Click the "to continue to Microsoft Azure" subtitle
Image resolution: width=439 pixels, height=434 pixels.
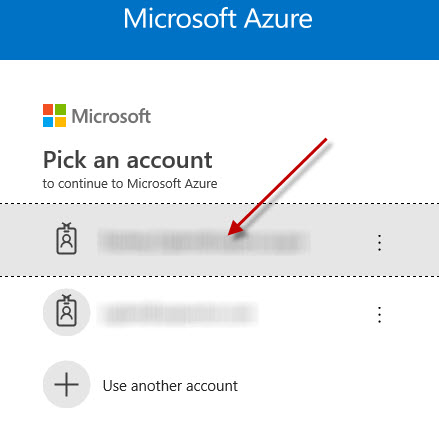tap(130, 184)
